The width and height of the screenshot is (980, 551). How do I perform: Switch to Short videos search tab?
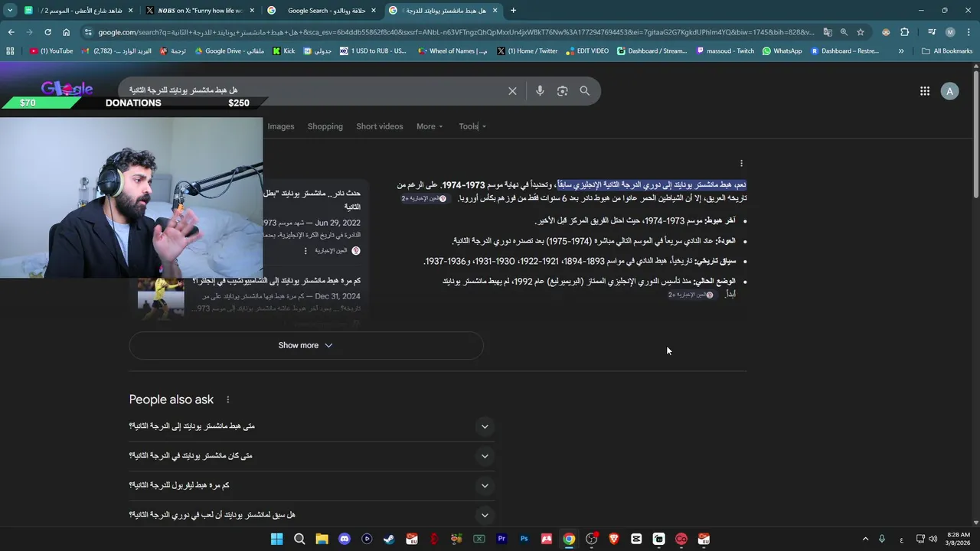coord(380,126)
